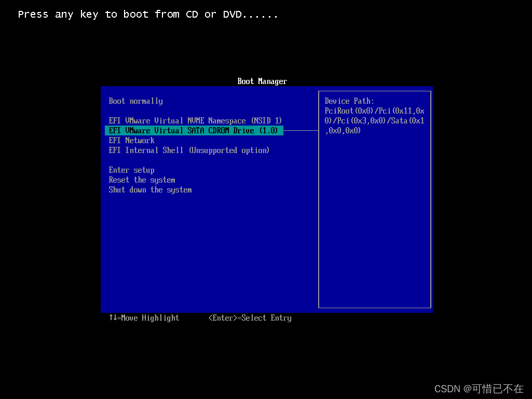Choose Reset the system
This screenshot has width=532, height=399.
[142, 180]
